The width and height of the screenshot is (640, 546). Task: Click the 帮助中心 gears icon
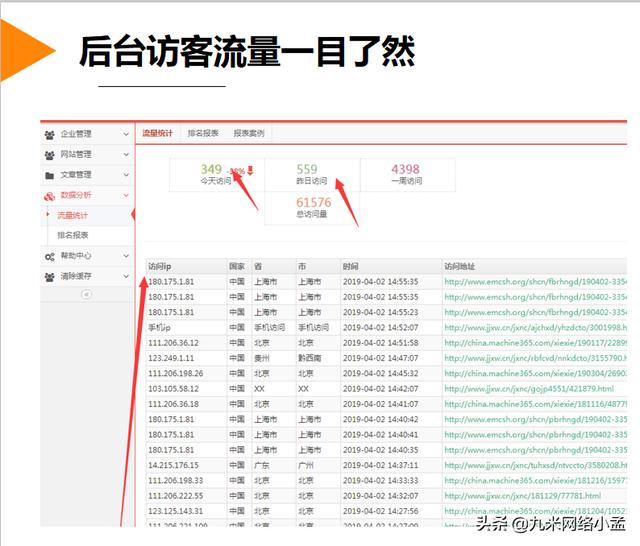tap(49, 257)
